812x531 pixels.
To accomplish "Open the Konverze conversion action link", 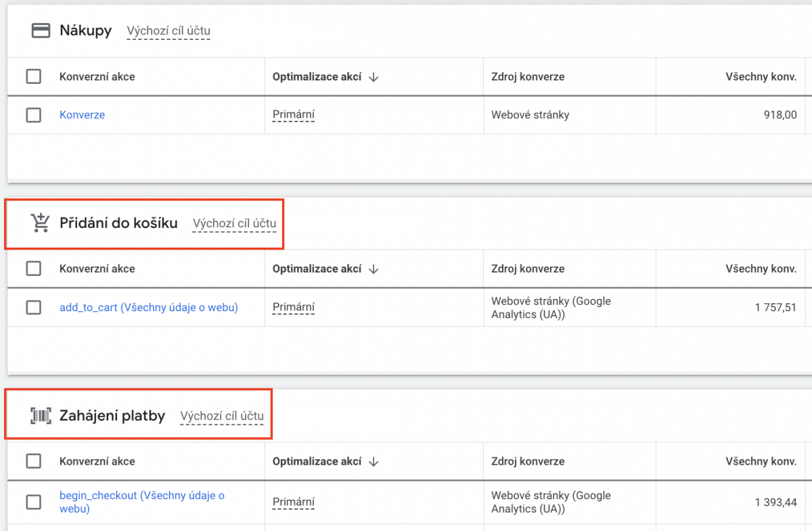I will [x=82, y=115].
